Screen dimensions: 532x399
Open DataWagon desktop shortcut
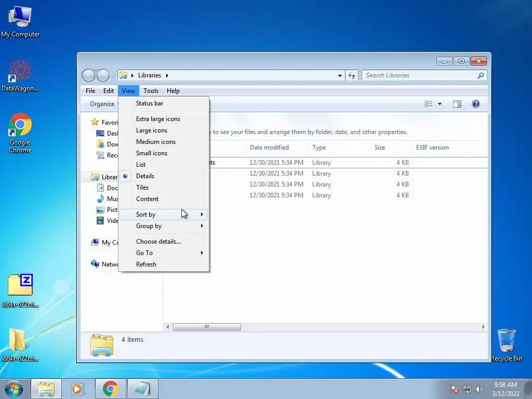[20, 76]
